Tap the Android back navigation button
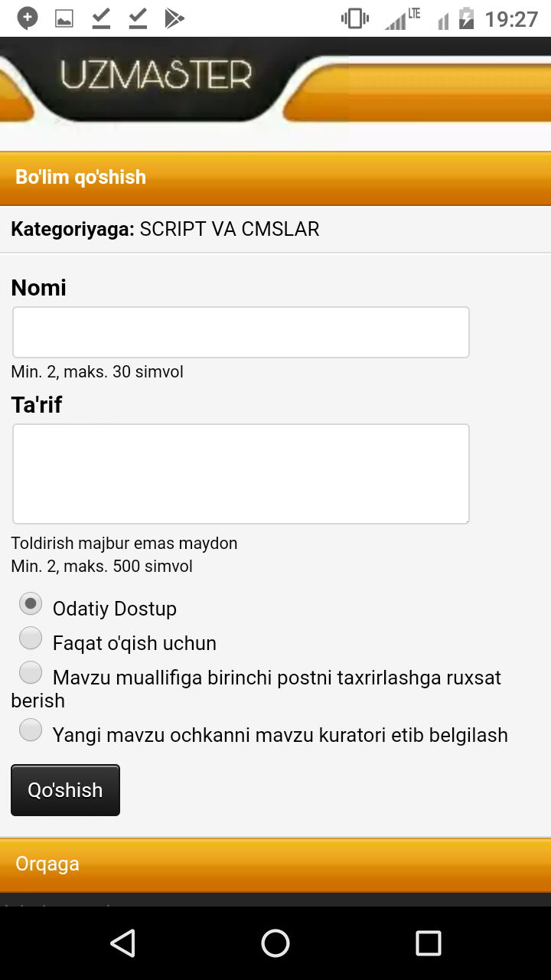Screen dimensions: 551x980 tap(122, 943)
